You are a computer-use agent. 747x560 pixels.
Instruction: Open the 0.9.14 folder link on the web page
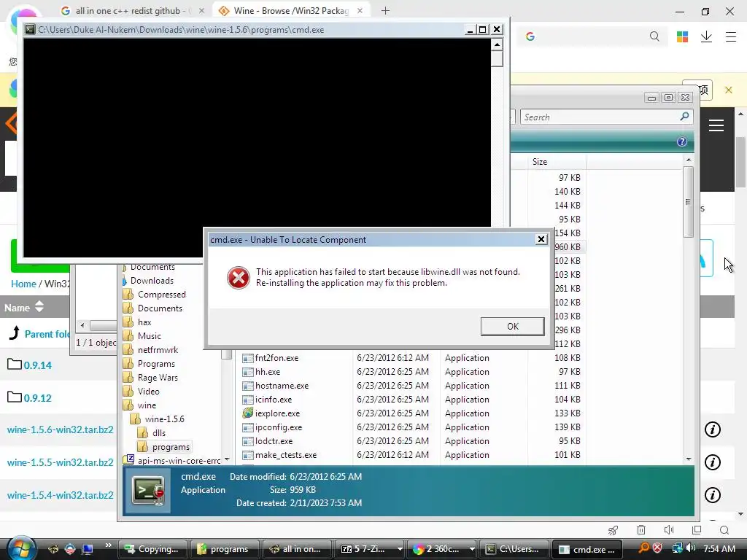[x=38, y=365]
